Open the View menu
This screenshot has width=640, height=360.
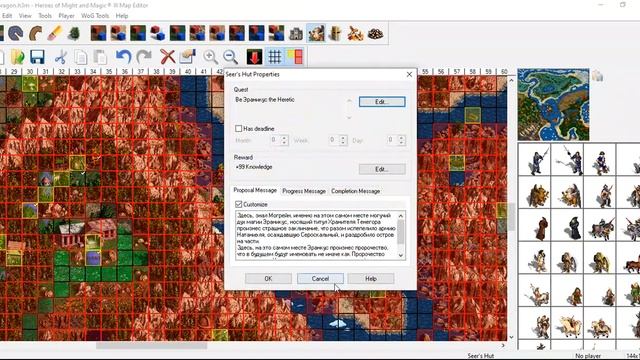point(25,16)
